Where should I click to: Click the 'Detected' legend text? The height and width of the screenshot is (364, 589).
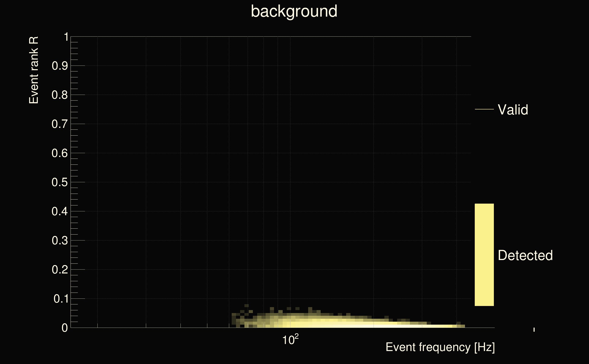click(525, 255)
